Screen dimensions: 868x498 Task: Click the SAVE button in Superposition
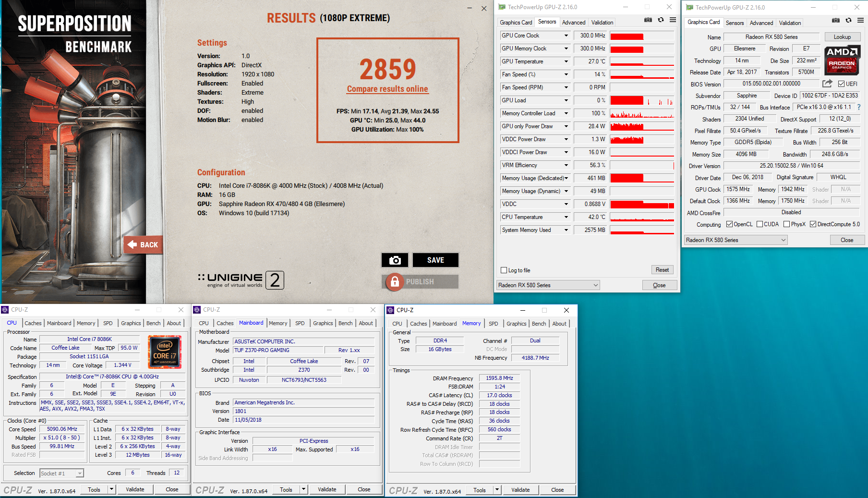point(435,260)
